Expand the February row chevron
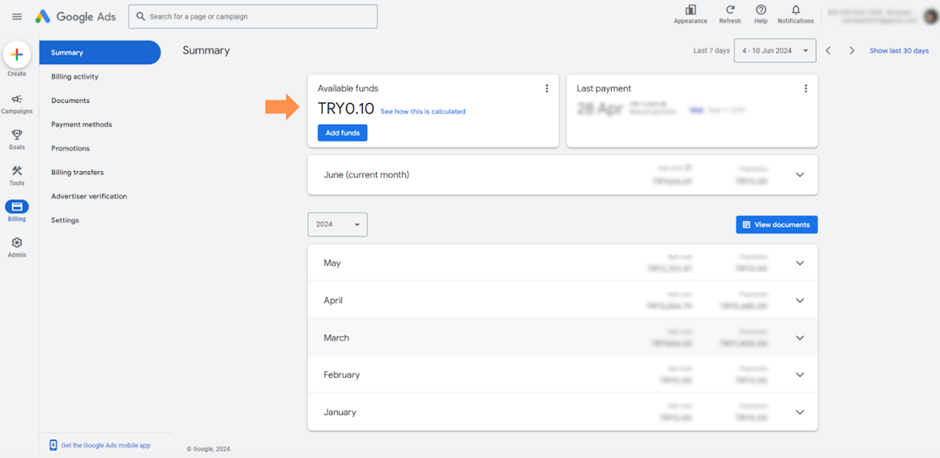 coord(800,375)
